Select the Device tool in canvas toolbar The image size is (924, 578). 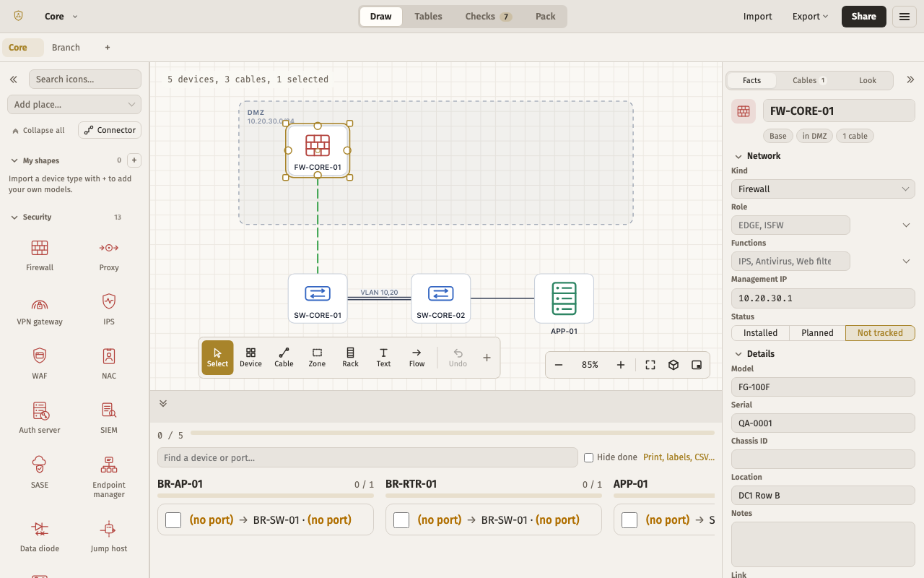point(250,358)
